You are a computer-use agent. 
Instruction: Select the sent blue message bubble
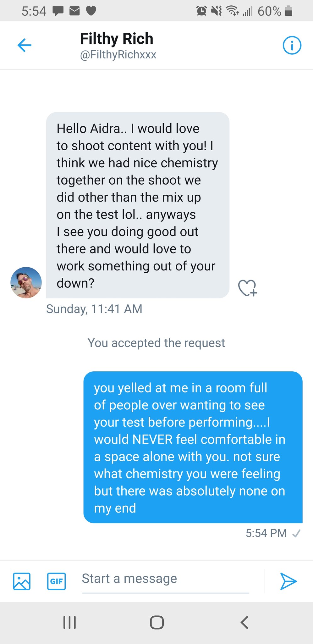tap(193, 447)
